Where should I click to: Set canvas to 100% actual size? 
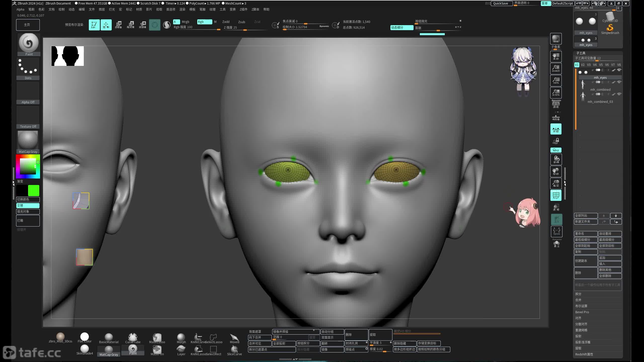coord(556,81)
